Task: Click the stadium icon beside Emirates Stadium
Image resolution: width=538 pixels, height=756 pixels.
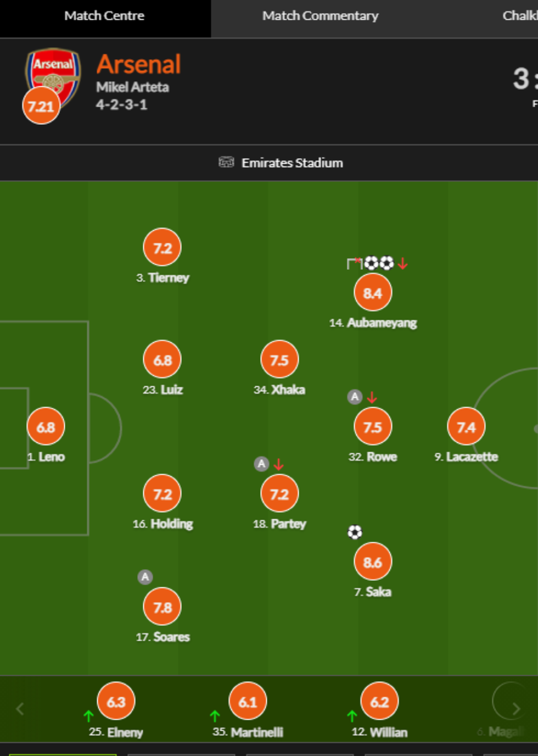Action: (x=226, y=162)
